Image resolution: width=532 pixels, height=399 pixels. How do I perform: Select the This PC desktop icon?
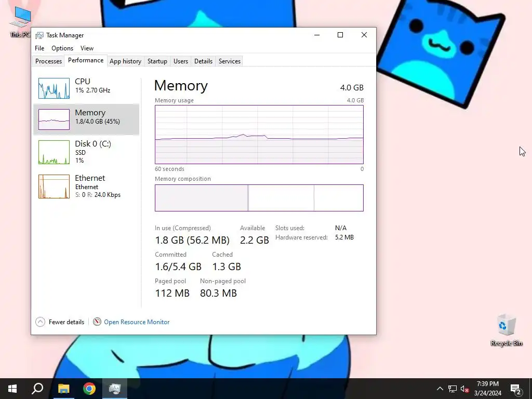coord(20,21)
